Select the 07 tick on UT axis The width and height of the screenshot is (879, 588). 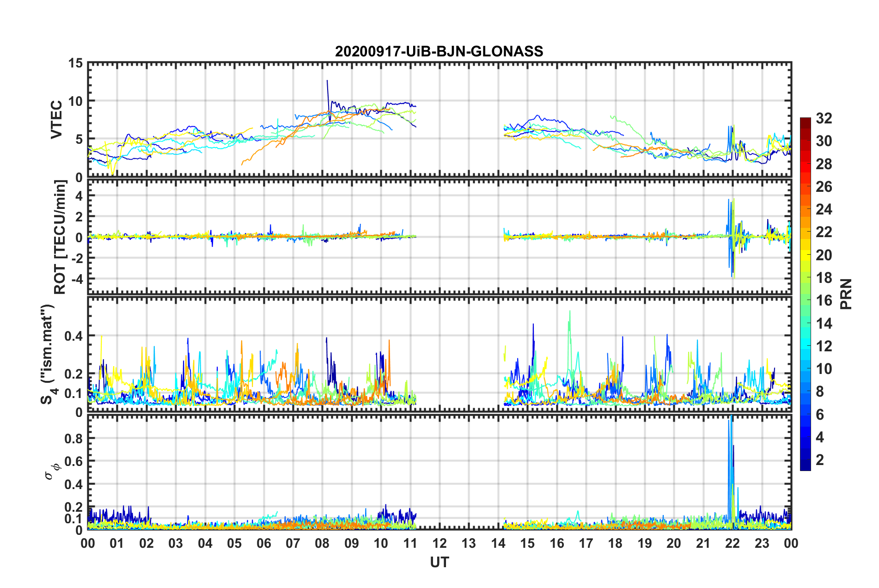pos(293,543)
